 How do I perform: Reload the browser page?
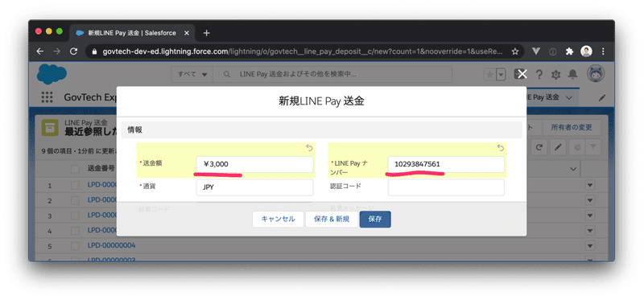tap(73, 51)
